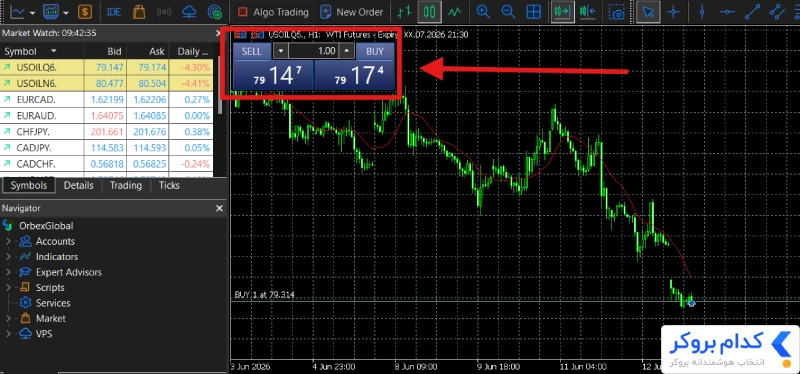The height and width of the screenshot is (374, 800).
Task: Click the 1.00 volume field
Action: [x=314, y=51]
